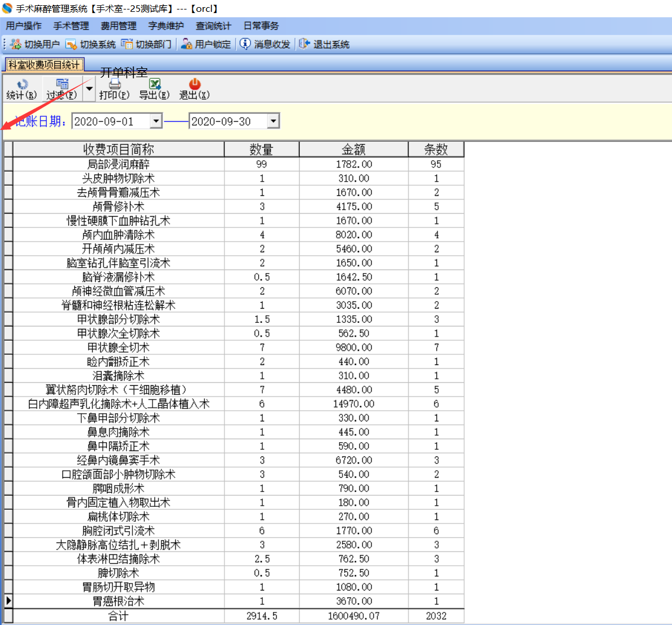Viewport: 672px width, 625px height.
Task: Click the amount 9800.00 for 甲状腺全切术
Action: (x=354, y=347)
